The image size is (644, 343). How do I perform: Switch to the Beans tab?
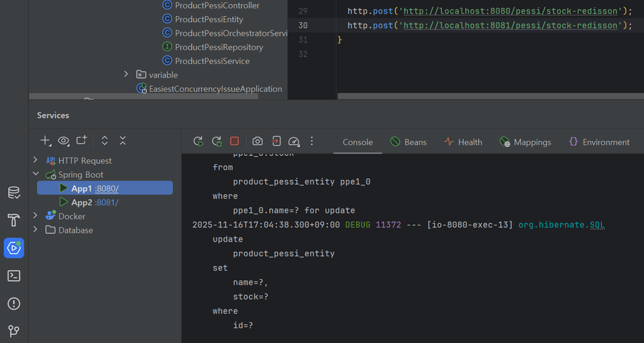tap(409, 142)
